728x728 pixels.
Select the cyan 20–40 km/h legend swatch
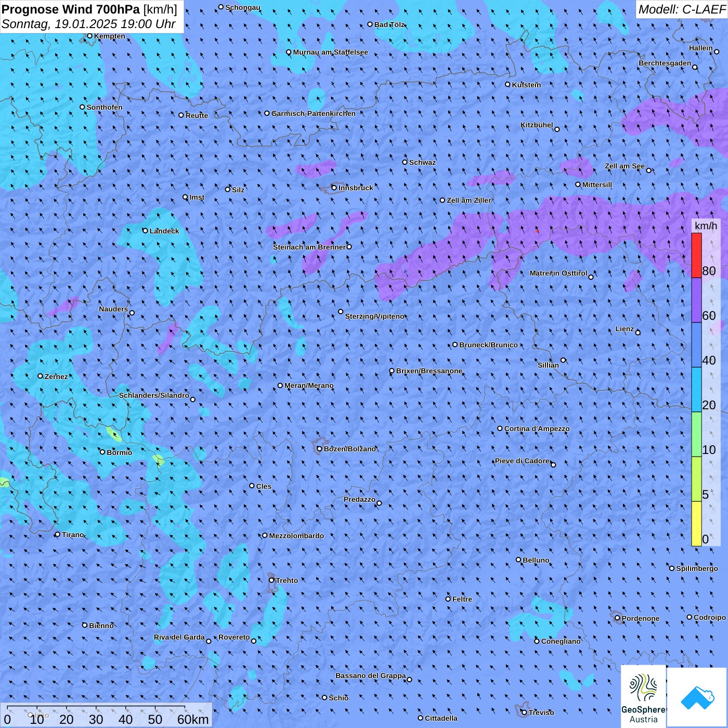(696, 389)
